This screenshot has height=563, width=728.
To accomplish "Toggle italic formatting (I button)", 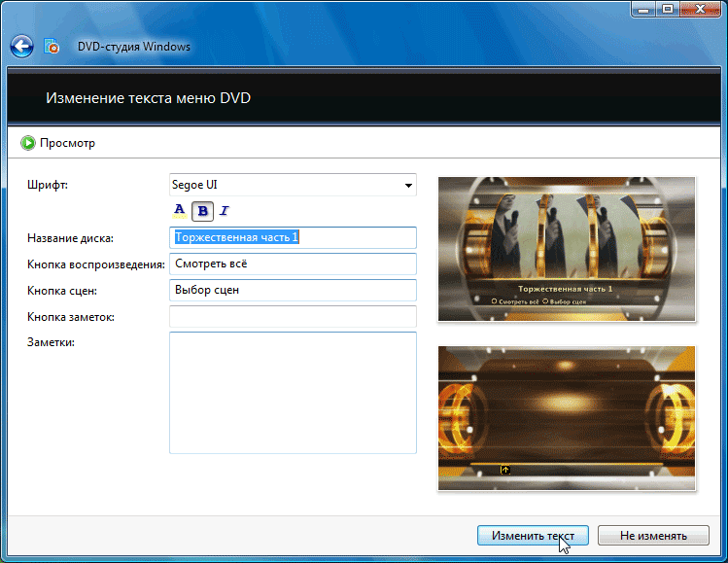I will tap(225, 211).
